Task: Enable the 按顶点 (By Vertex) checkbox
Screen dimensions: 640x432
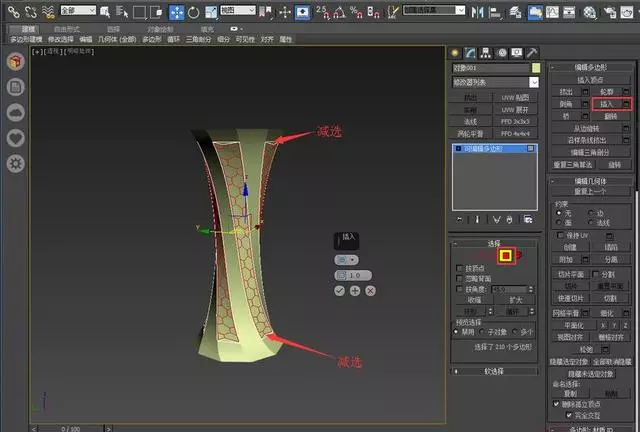Action: coord(459,268)
